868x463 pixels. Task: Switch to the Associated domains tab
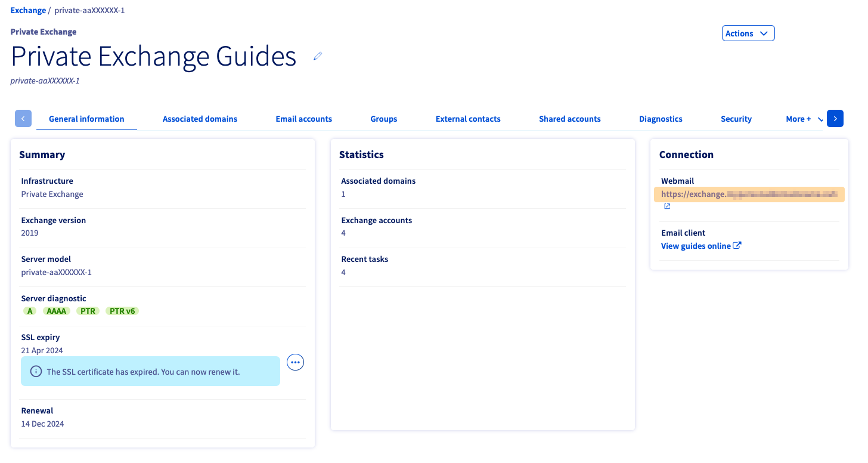pos(200,119)
